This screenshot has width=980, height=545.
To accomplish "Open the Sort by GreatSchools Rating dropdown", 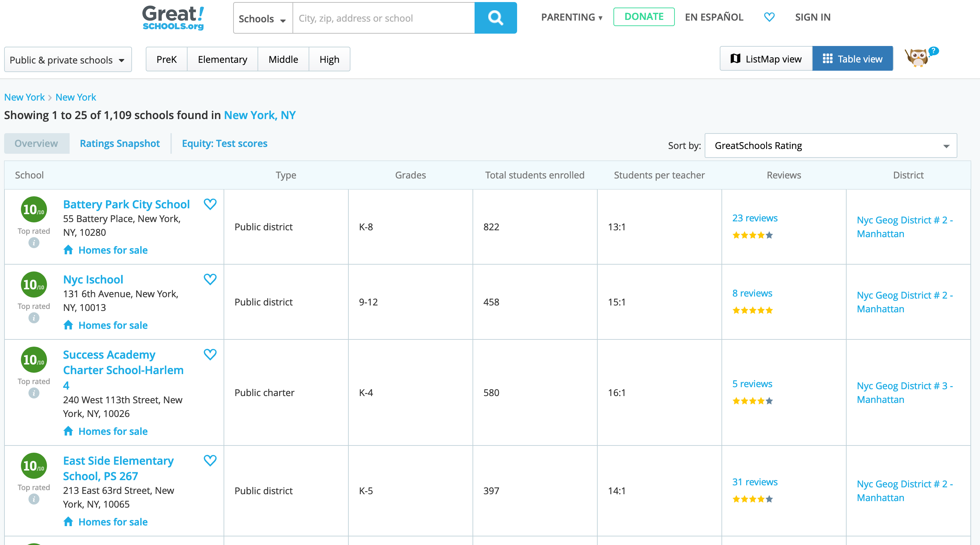I will click(x=830, y=146).
